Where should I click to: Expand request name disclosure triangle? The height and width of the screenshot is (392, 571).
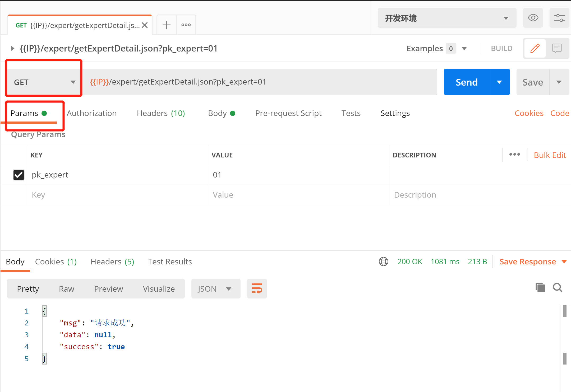tap(12, 48)
